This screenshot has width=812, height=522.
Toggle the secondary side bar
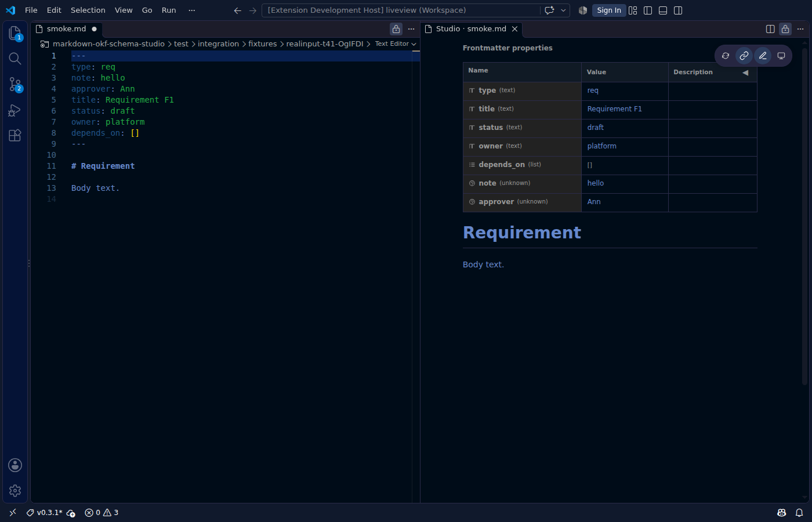678,10
